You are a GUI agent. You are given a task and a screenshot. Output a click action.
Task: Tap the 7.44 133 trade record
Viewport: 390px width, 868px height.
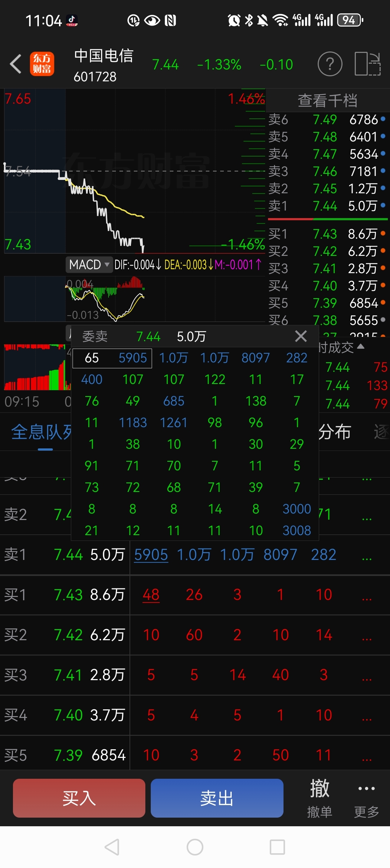click(x=356, y=386)
